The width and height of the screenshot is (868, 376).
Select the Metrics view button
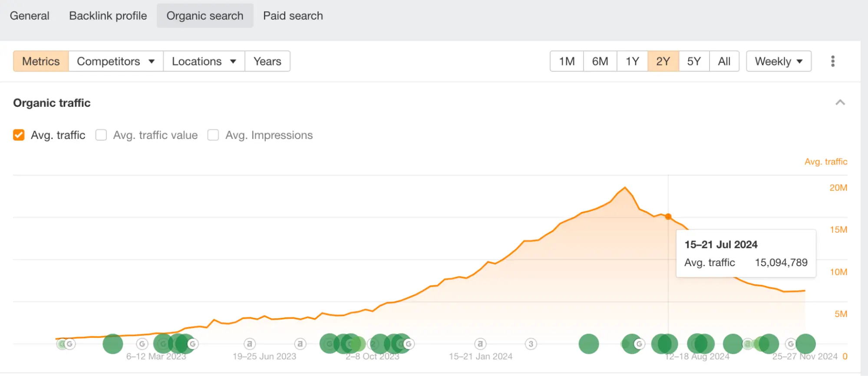click(x=41, y=61)
